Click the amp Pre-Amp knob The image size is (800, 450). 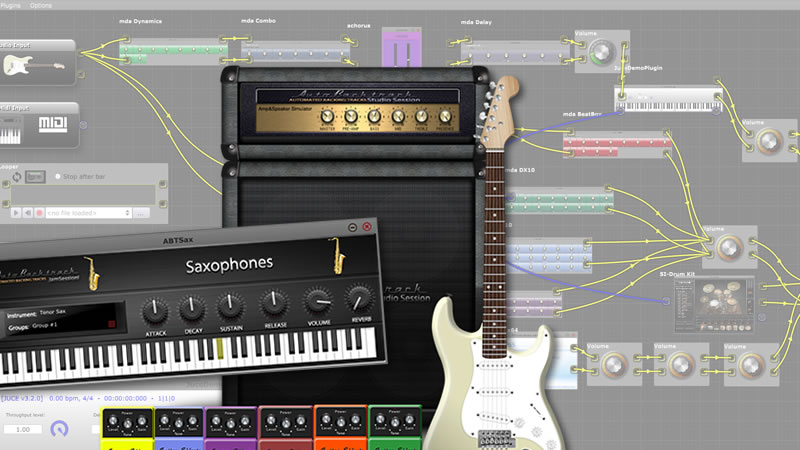click(351, 117)
